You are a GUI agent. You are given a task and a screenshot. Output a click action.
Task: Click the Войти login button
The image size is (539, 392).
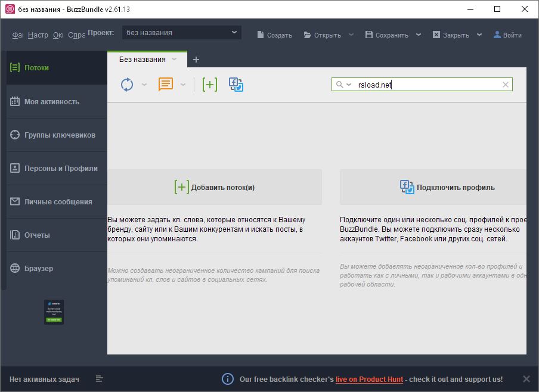click(x=507, y=35)
